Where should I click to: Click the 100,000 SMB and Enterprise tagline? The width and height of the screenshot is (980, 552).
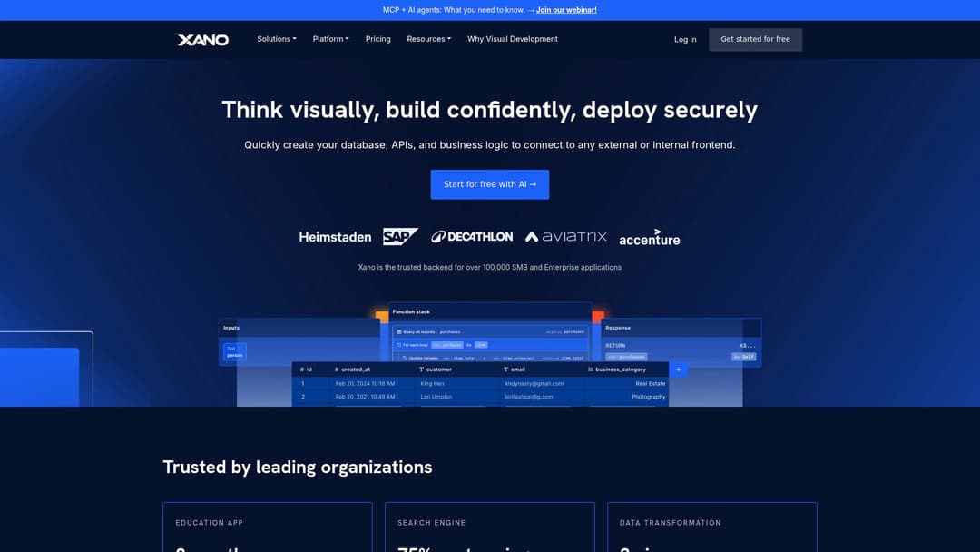tap(490, 267)
